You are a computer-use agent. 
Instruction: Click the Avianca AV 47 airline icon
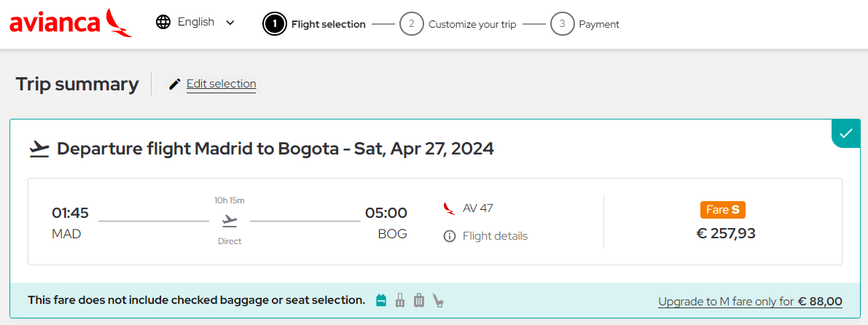pyautogui.click(x=449, y=208)
